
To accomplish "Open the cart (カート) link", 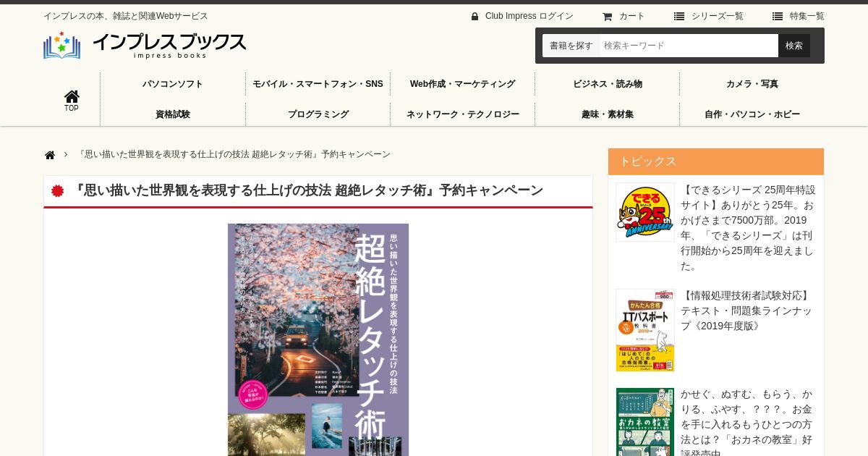I will [x=631, y=16].
